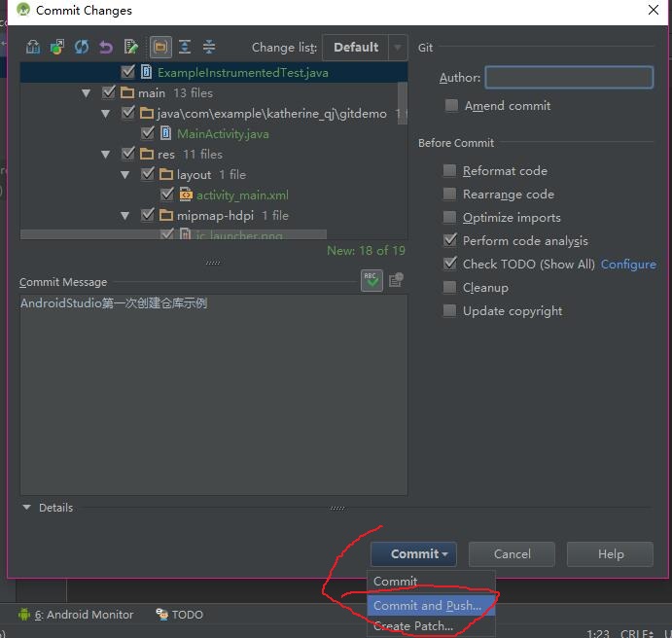Open the 6: Android Monitor tab
Screen dimensions: 672x638
tap(76, 615)
